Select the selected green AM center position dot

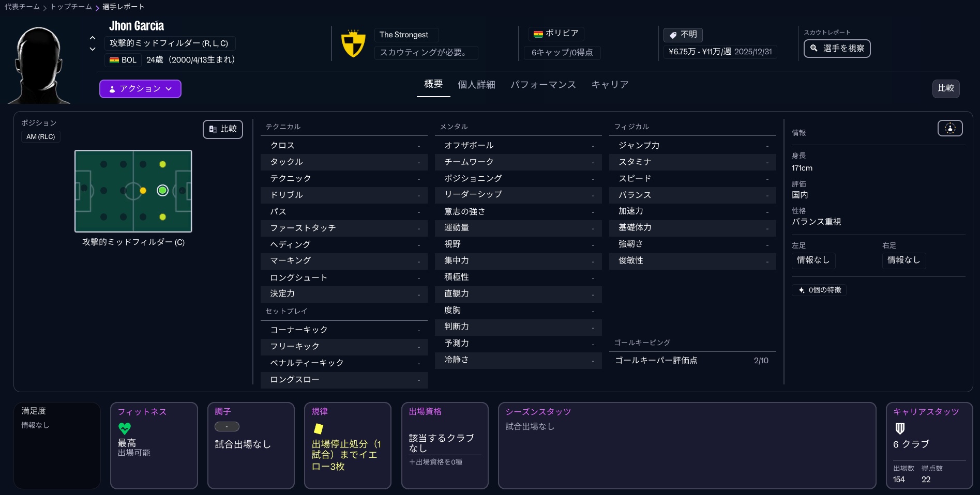pos(162,191)
